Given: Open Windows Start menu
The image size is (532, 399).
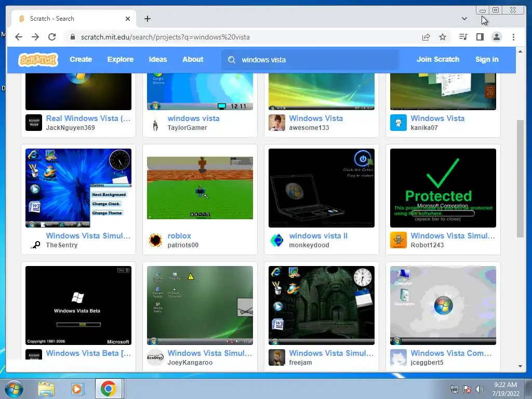Looking at the screenshot, I should pos(14,389).
